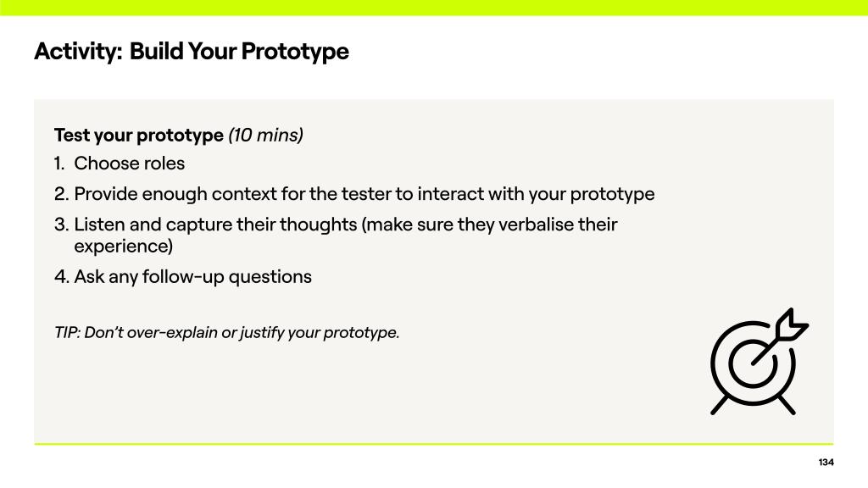Click the italic '(10 mins)' duration text
This screenshot has width=868, height=488.
[265, 135]
